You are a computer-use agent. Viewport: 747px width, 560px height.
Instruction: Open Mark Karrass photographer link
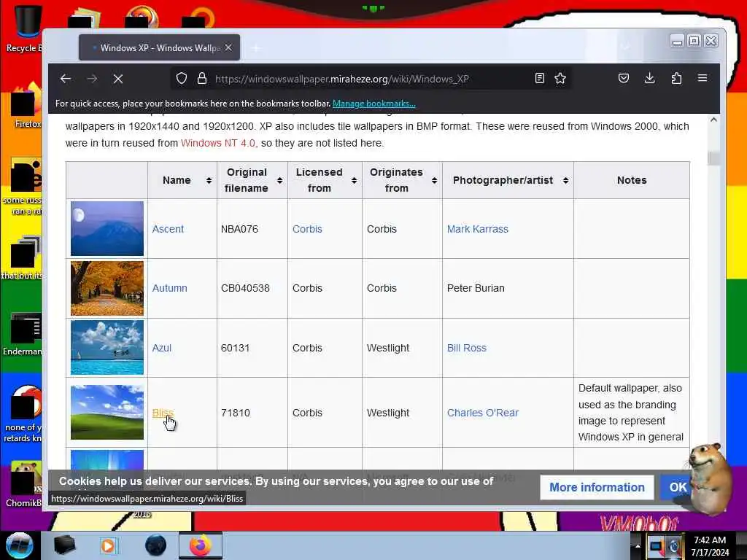click(x=477, y=229)
